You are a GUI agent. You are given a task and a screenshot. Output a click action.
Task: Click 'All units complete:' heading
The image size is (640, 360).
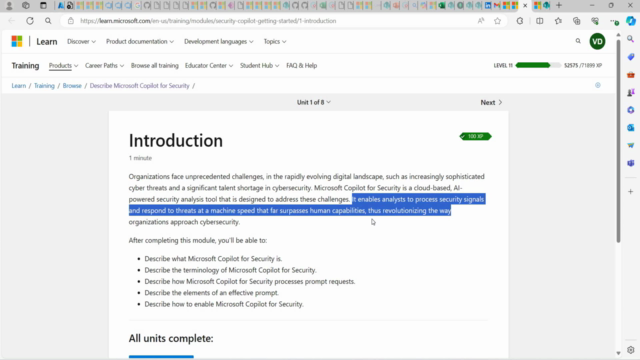[171, 338]
